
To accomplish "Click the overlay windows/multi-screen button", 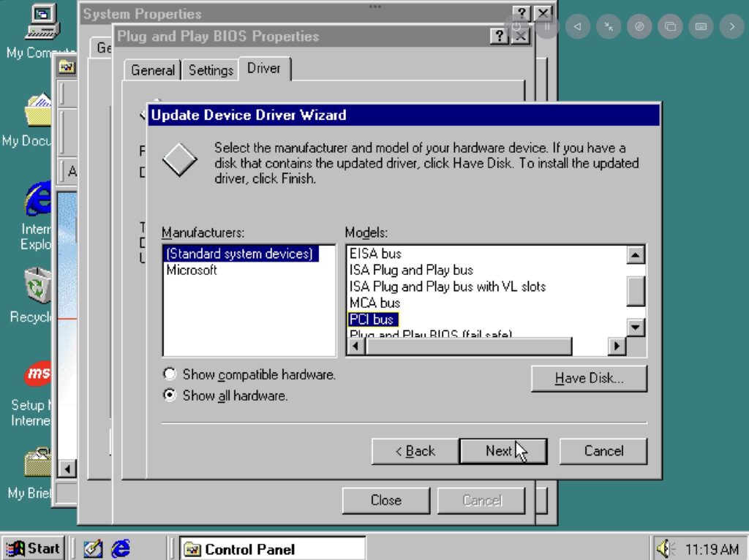I will (670, 27).
